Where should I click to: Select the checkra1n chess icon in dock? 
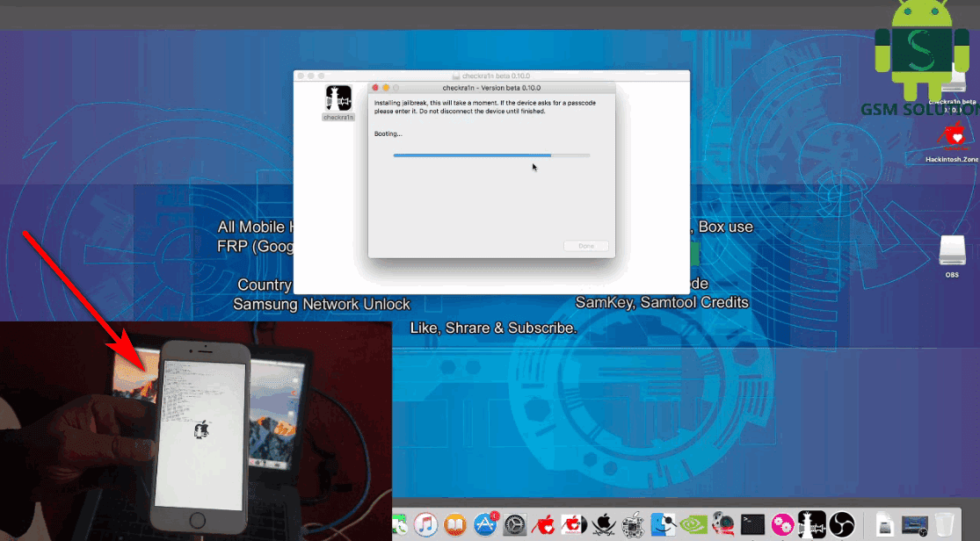coord(812,523)
